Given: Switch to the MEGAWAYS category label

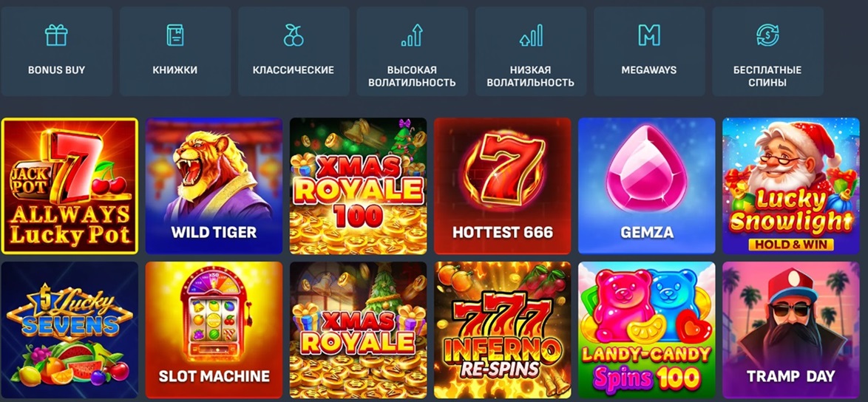Looking at the screenshot, I should 649,70.
